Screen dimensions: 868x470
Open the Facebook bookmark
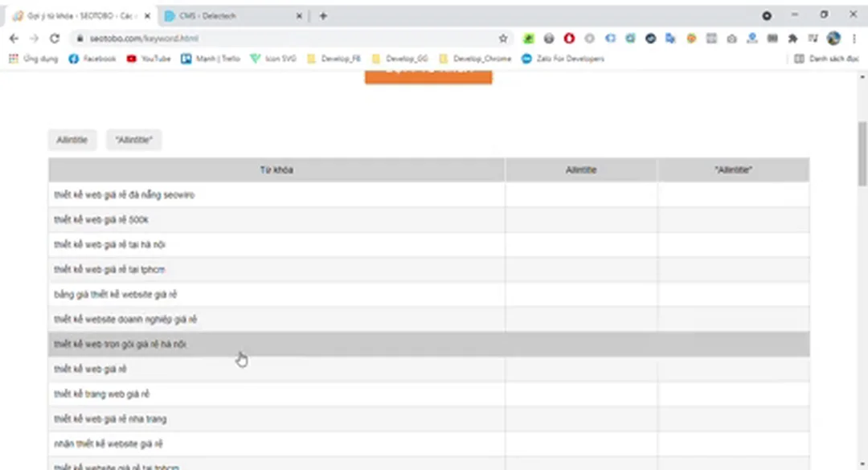click(92, 59)
